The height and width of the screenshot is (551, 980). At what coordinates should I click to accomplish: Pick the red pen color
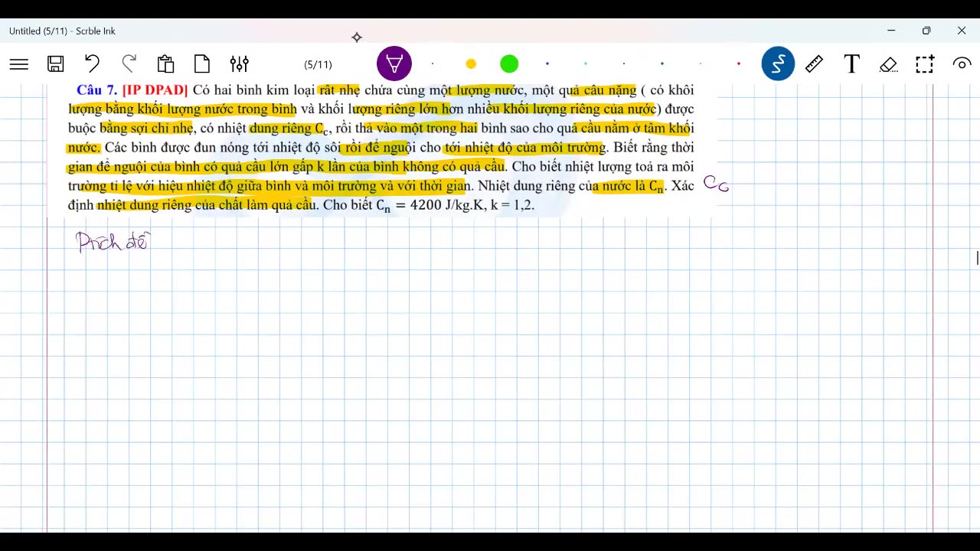tap(739, 64)
